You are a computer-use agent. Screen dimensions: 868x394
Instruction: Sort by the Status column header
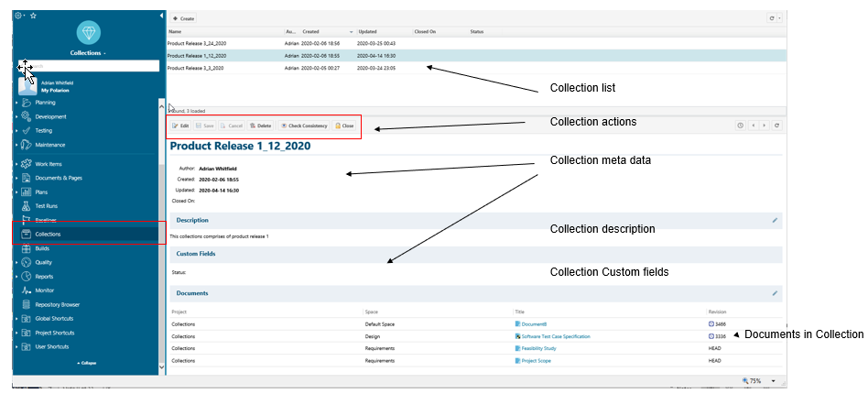[x=477, y=31]
